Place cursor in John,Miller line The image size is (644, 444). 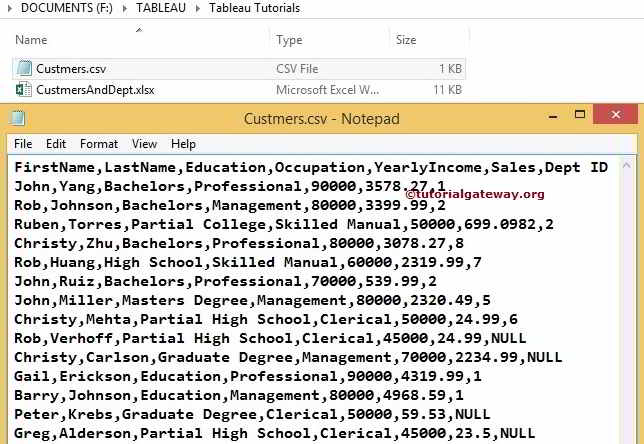point(252,300)
